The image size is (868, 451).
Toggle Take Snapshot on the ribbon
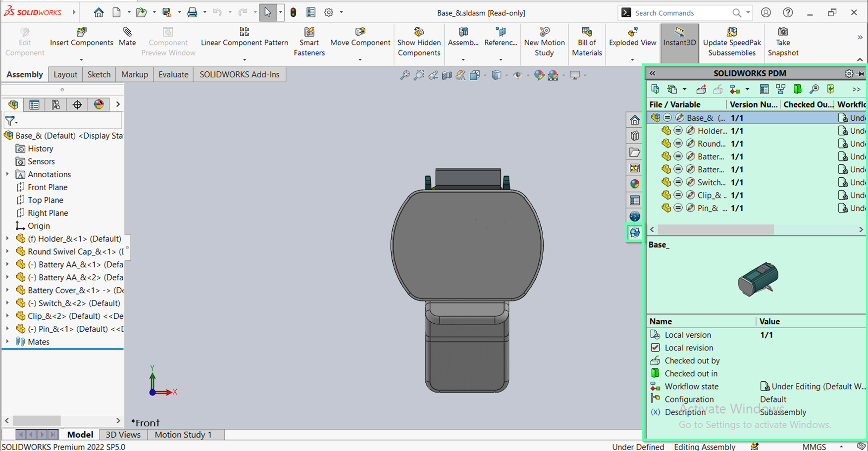click(782, 39)
